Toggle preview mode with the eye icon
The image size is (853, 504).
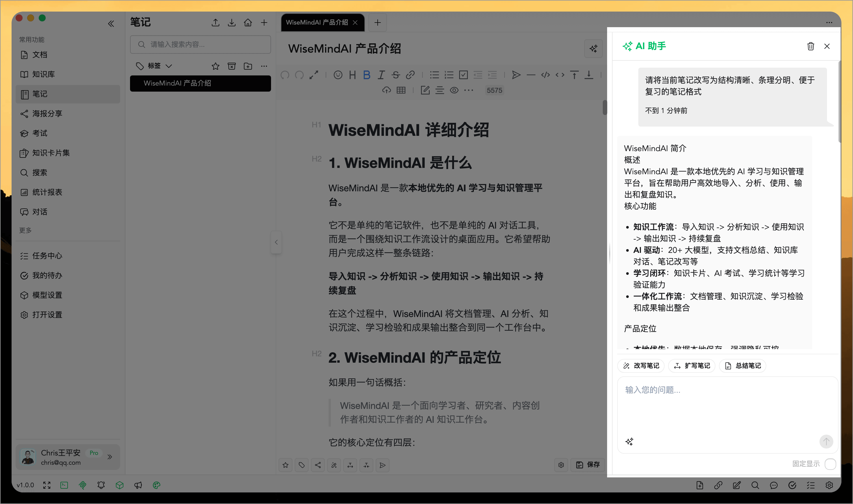[x=454, y=90]
